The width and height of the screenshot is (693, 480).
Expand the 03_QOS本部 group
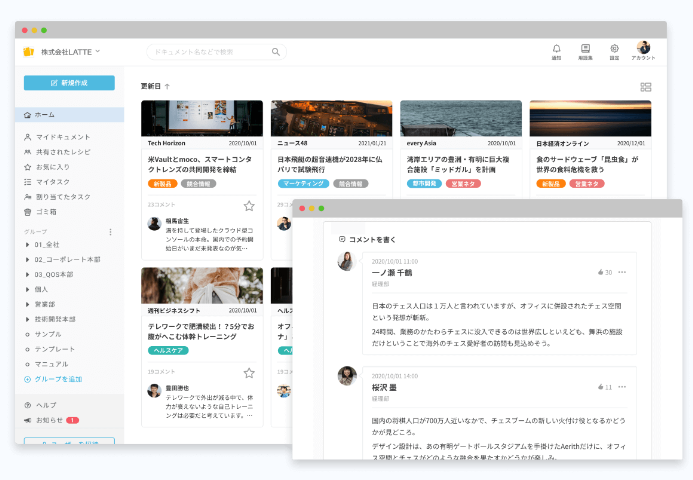(x=28, y=274)
